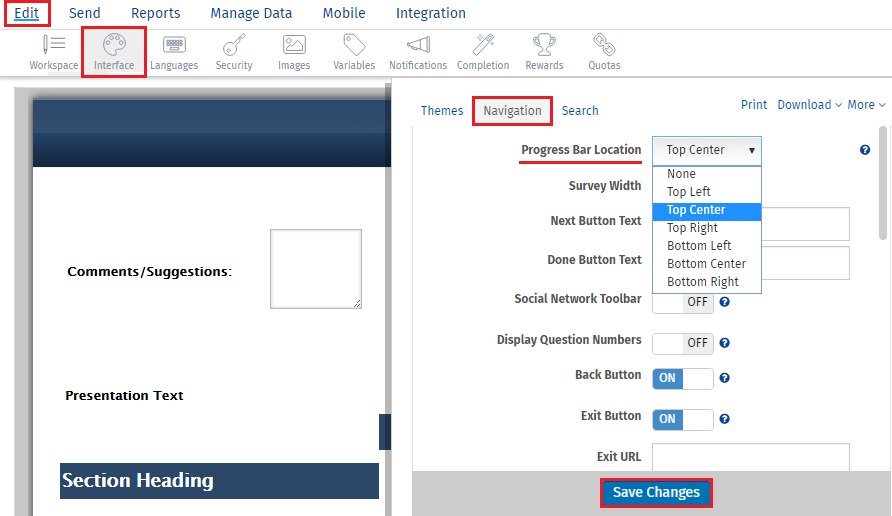Choose Bottom Right option
Screen dimensions: 892x516
tap(707, 282)
